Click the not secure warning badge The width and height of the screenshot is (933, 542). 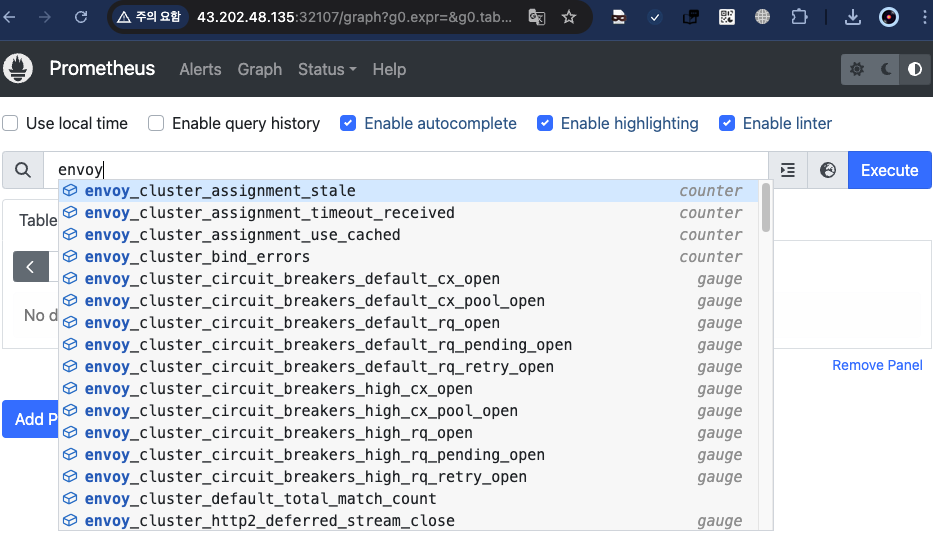click(149, 17)
